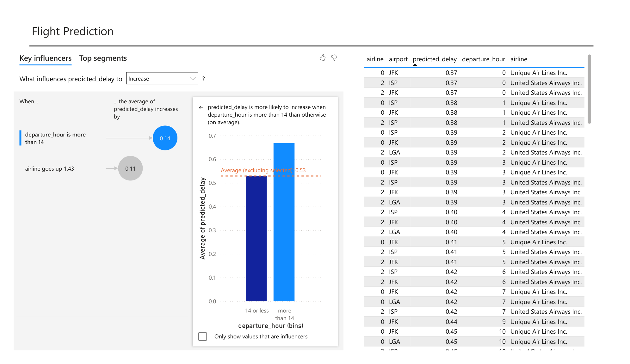Image resolution: width=630 pixels, height=364 pixels.
Task: Click 'Average (excluding selected): 0.53' label
Action: tap(263, 170)
